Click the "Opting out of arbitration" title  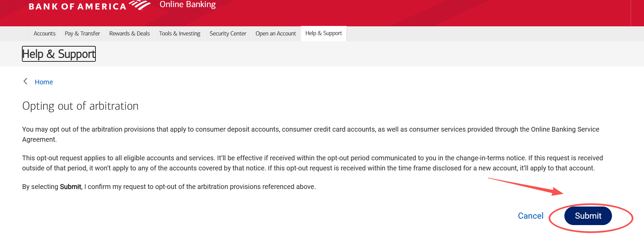[80, 106]
